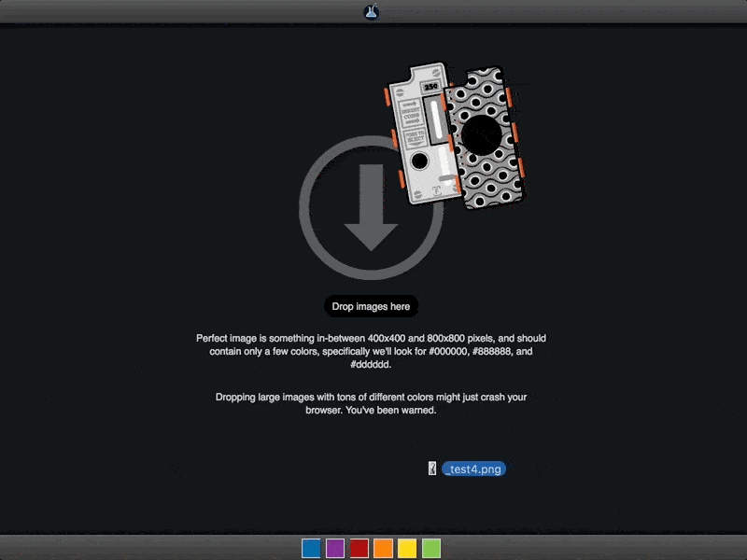This screenshot has height=560, width=747.
Task: Click the round viewfinder hole on the white camera
Action: (420, 161)
